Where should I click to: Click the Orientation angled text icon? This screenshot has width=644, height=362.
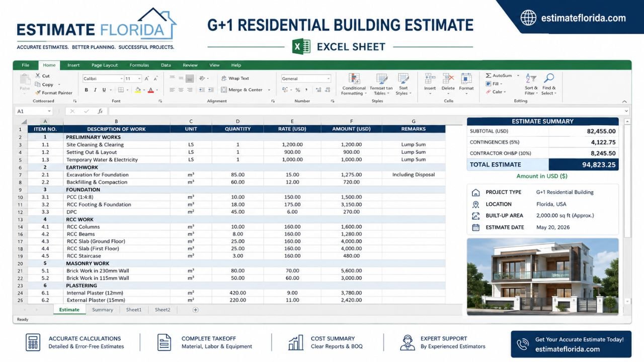(x=202, y=78)
